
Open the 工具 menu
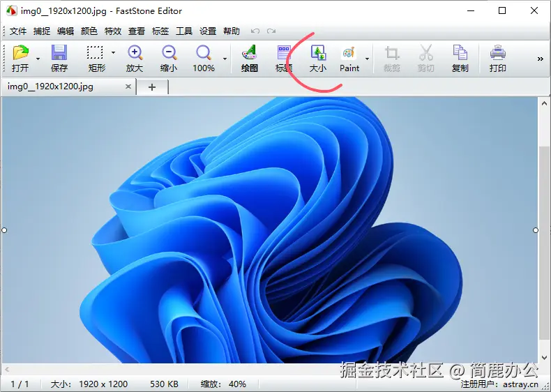[x=184, y=31]
